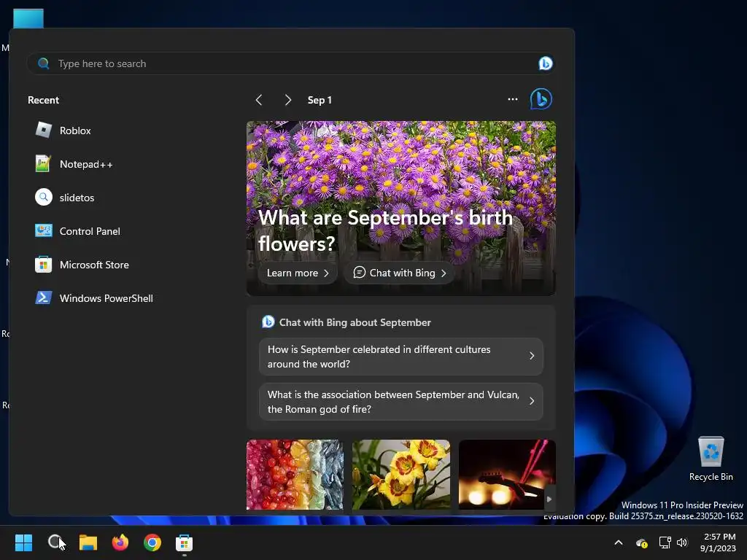Click in the Type here to search field
Screen dimensions: 747x560
tap(290, 63)
